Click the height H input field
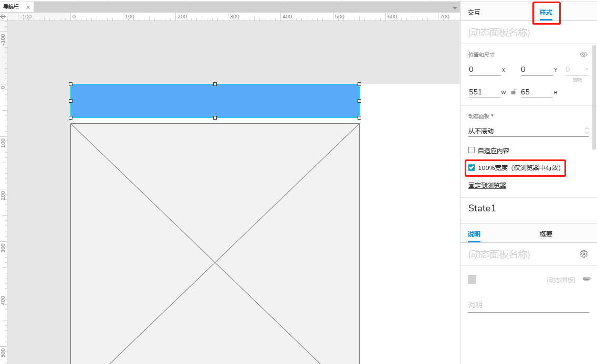597x364 pixels. tap(537, 92)
